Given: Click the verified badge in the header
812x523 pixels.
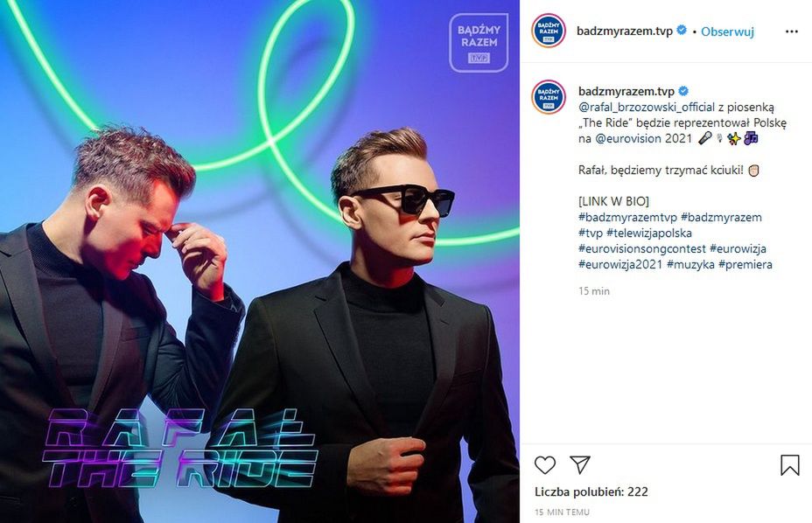Looking at the screenshot, I should pyautogui.click(x=682, y=31).
